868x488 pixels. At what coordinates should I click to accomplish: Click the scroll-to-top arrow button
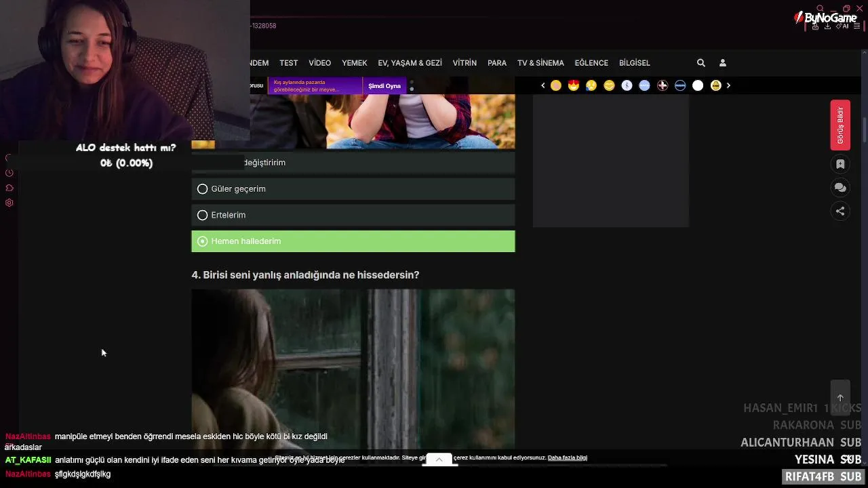[x=840, y=398]
